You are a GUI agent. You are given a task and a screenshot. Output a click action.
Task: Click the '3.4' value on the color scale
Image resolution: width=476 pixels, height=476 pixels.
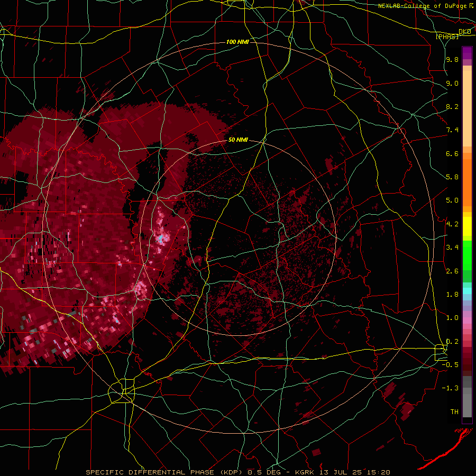point(452,248)
